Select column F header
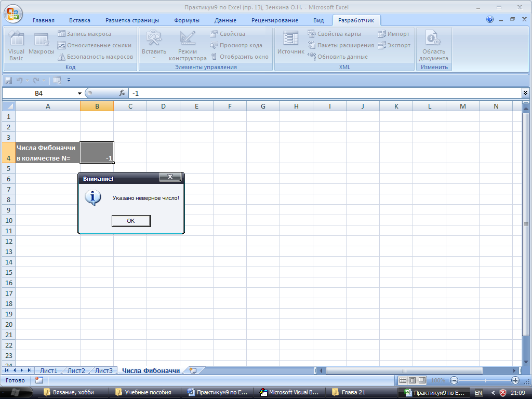 (x=230, y=106)
